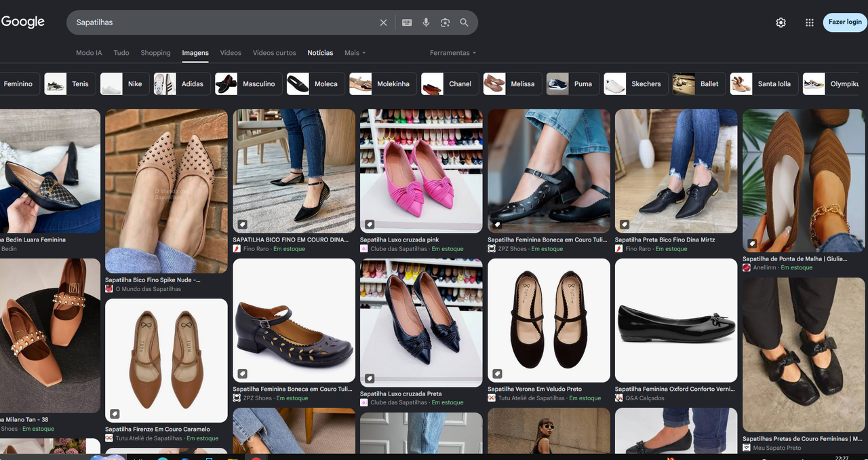Click O Mundo das Sapatilhas favicon
Viewport: 868px width, 460px height.
pyautogui.click(x=108, y=289)
